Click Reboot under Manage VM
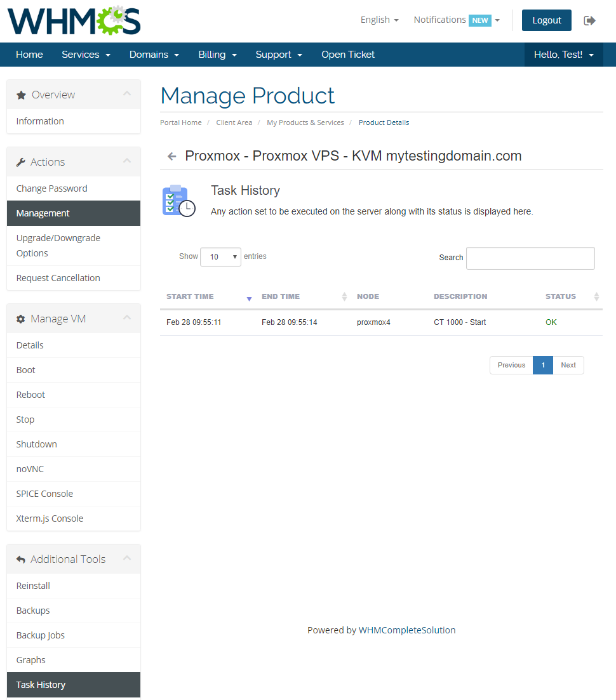The width and height of the screenshot is (616, 700). click(74, 395)
